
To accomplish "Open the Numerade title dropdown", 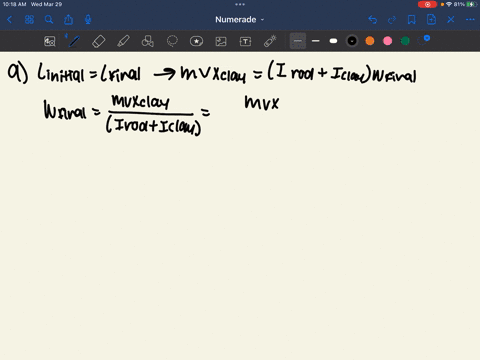I will point(239,20).
